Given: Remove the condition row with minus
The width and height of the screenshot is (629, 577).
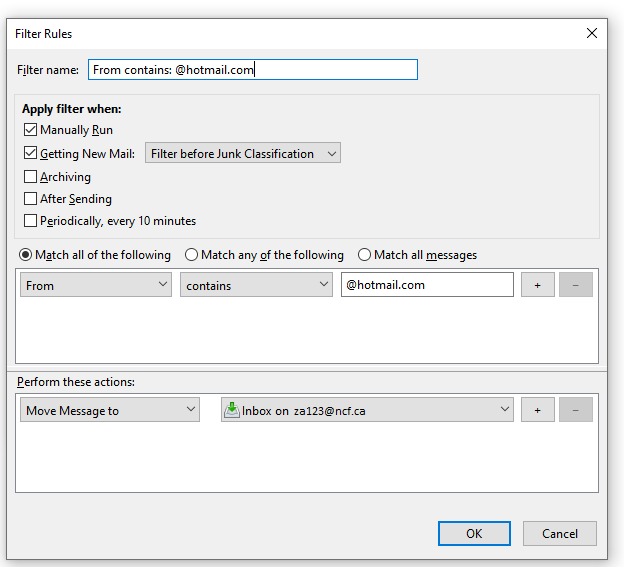Looking at the screenshot, I should pos(576,285).
